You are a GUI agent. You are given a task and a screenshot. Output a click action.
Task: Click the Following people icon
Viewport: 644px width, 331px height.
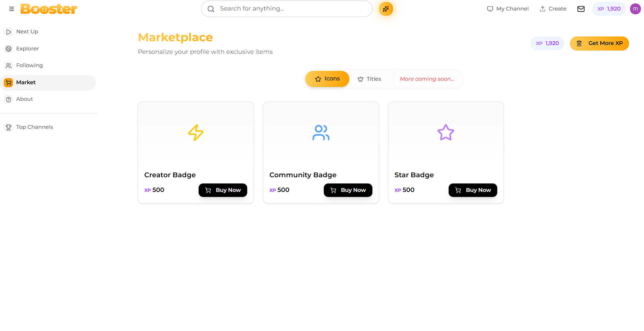click(9, 65)
